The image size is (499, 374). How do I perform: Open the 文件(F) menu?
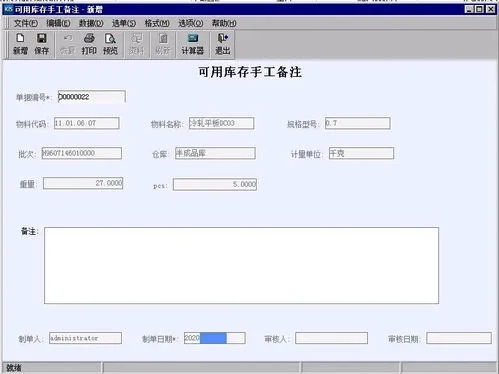pos(26,23)
